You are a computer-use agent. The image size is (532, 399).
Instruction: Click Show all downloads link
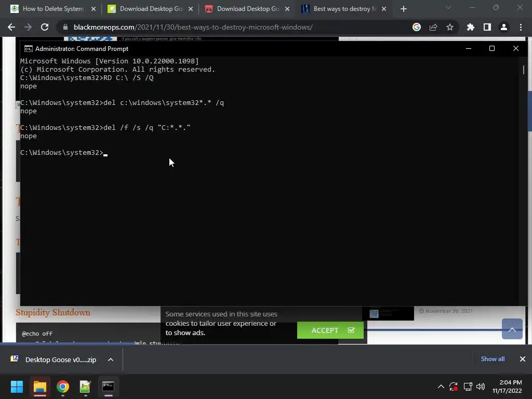[493, 359]
